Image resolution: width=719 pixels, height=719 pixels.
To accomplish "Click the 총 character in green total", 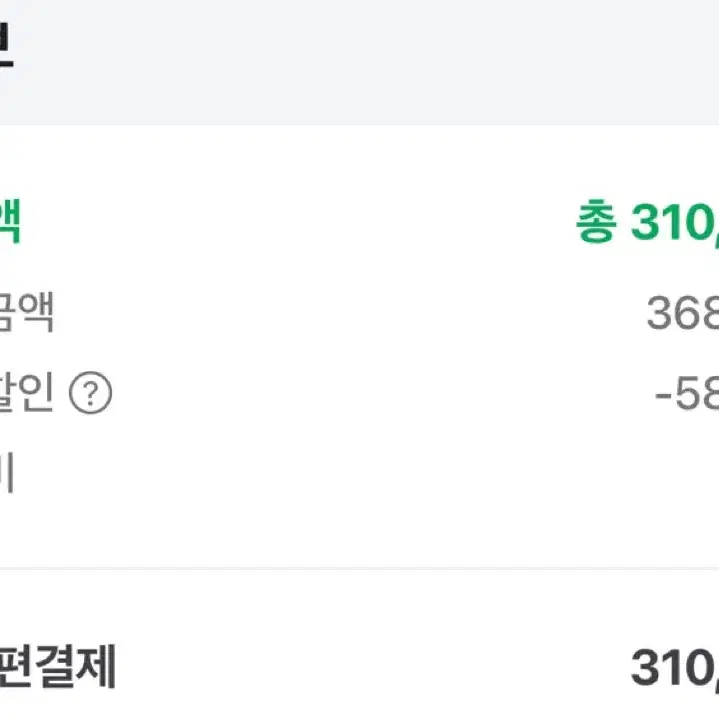I will click(596, 221).
